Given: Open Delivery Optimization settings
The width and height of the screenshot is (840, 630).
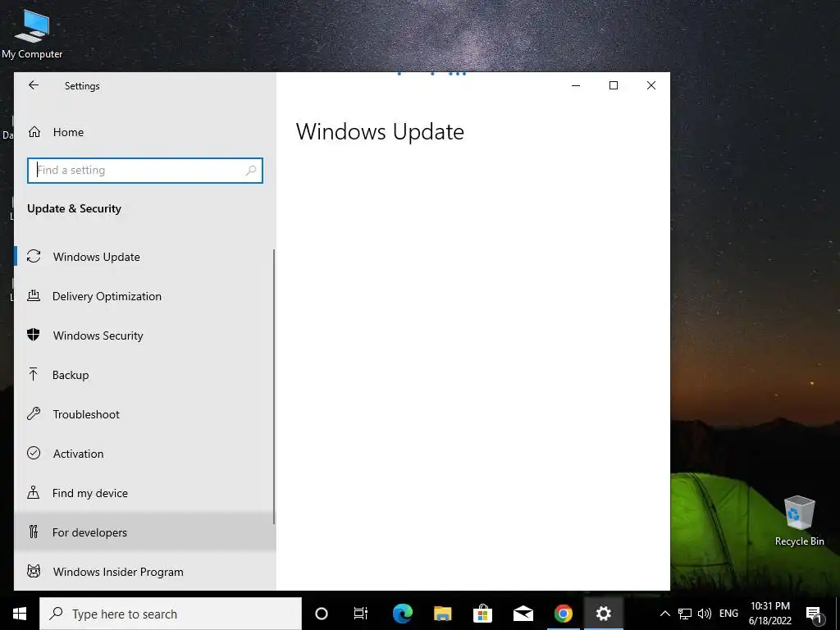Looking at the screenshot, I should (144, 295).
